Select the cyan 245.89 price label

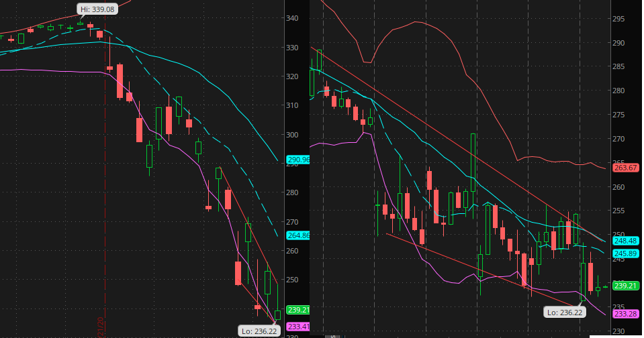point(625,253)
